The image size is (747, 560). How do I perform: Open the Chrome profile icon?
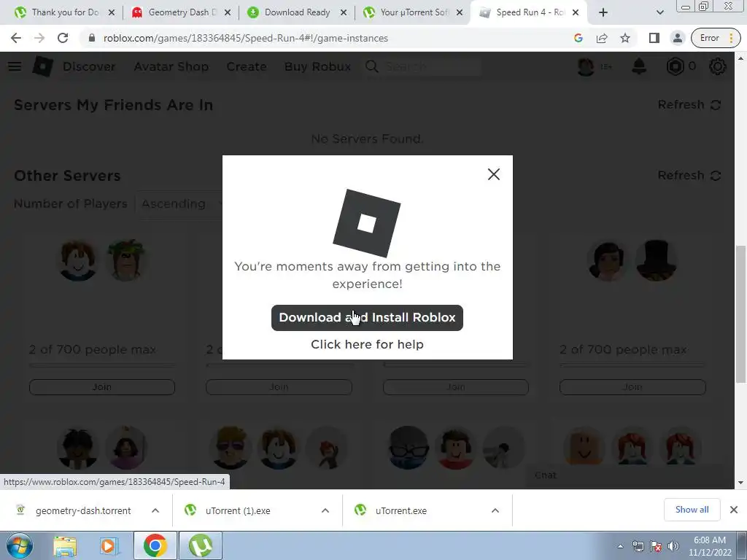click(678, 38)
